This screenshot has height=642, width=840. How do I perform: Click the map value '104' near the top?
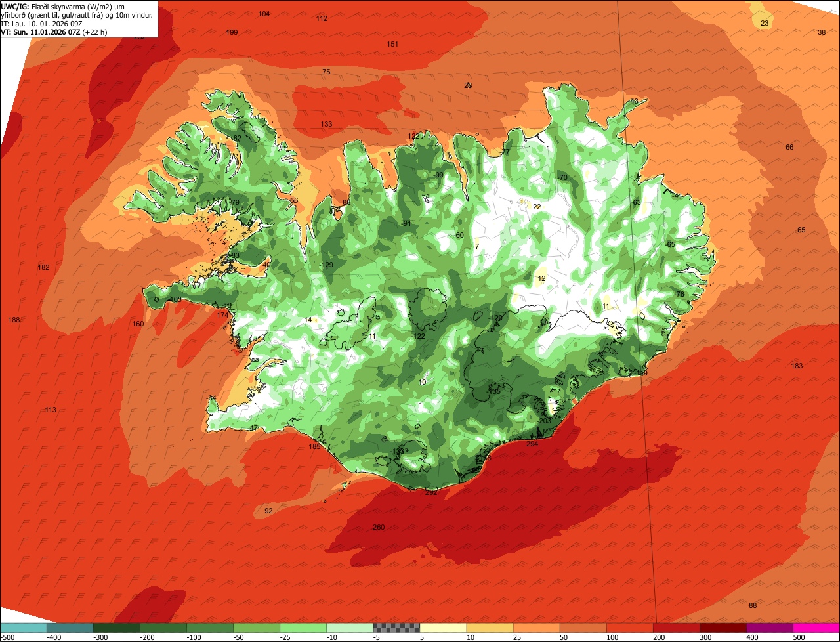pos(264,14)
